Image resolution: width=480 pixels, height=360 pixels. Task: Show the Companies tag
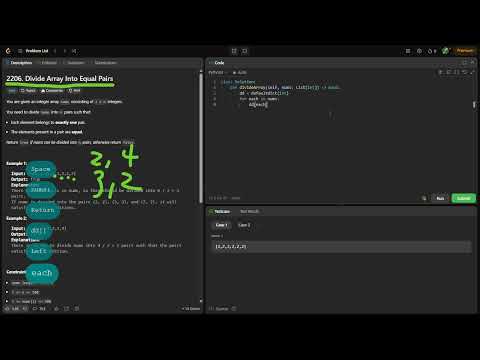point(52,91)
